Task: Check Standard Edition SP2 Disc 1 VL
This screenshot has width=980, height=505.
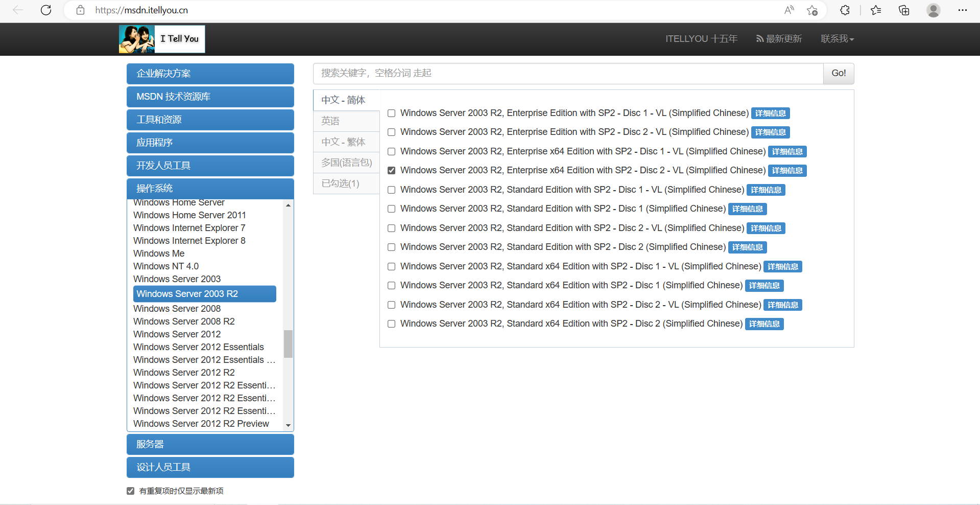Action: (392, 190)
